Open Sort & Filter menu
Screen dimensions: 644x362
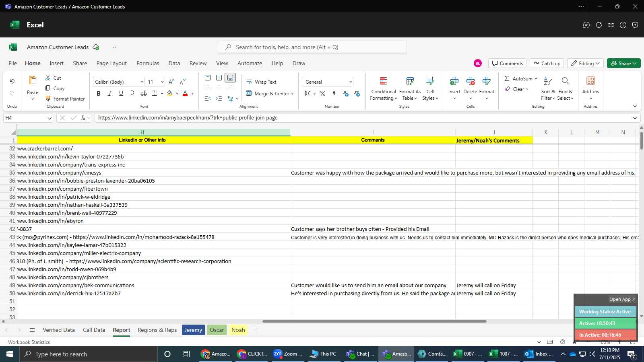pyautogui.click(x=548, y=88)
